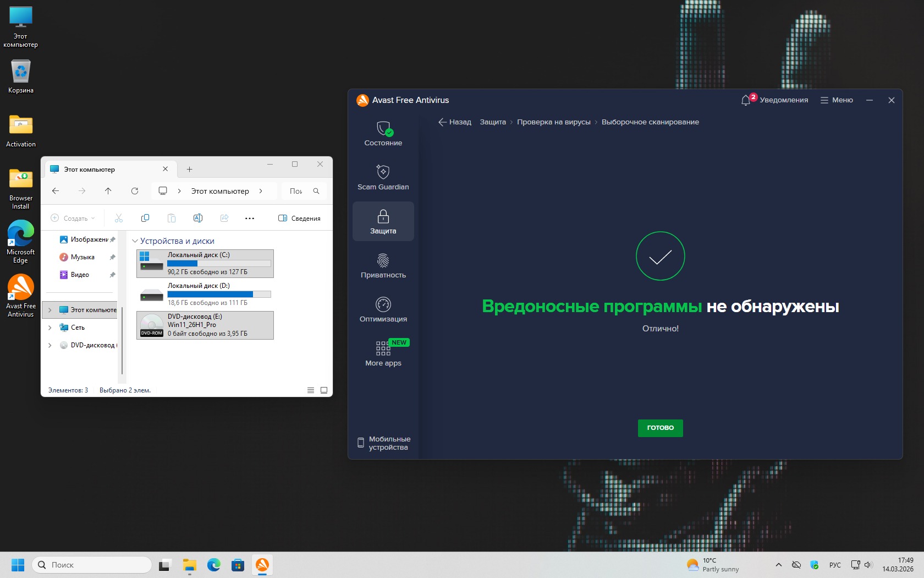This screenshot has width=924, height=578.
Task: Collapse the Devices and drives group
Action: tap(135, 241)
